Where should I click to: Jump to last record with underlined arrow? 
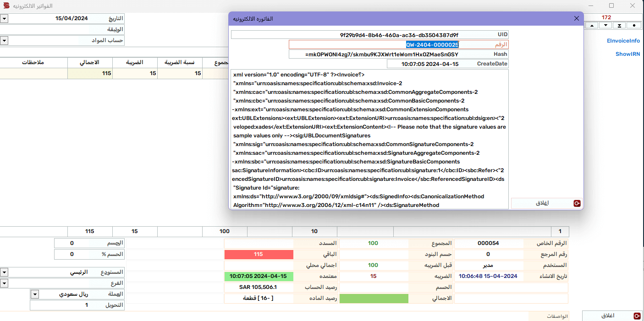pyautogui.click(x=620, y=25)
